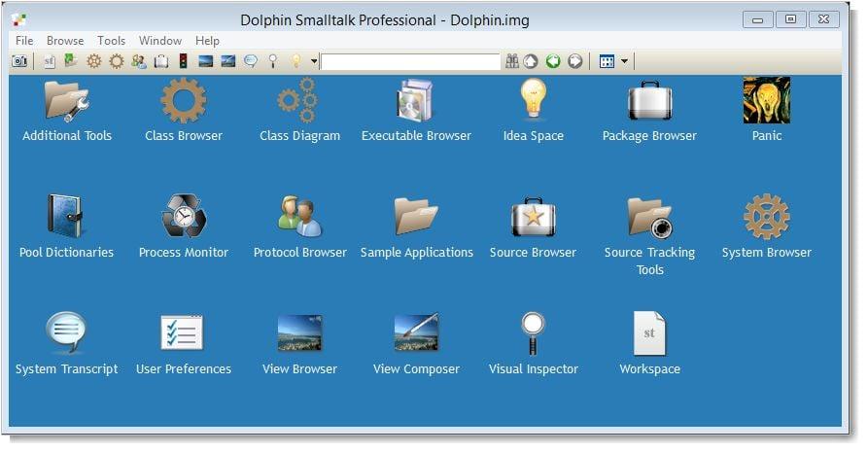
Task: Open the Pool Dictionaries book icon
Action: (x=65, y=216)
